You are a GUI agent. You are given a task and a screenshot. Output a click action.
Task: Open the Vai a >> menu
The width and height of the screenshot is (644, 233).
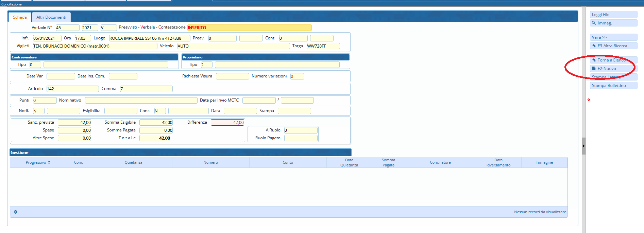pos(613,37)
